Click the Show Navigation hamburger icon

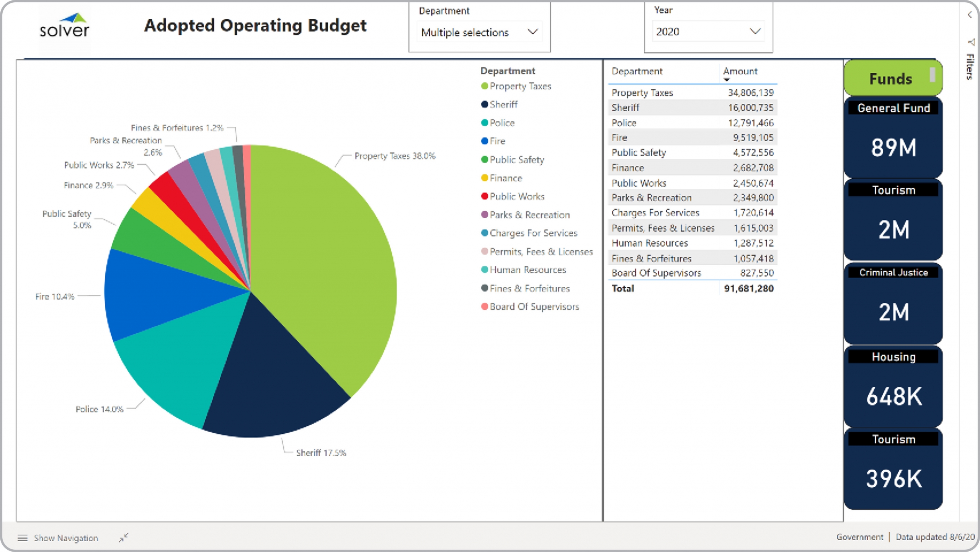[x=23, y=538]
